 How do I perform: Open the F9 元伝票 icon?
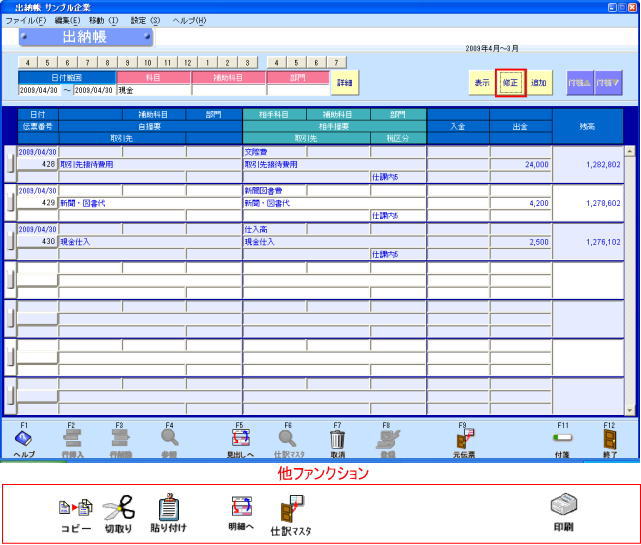(x=465, y=439)
